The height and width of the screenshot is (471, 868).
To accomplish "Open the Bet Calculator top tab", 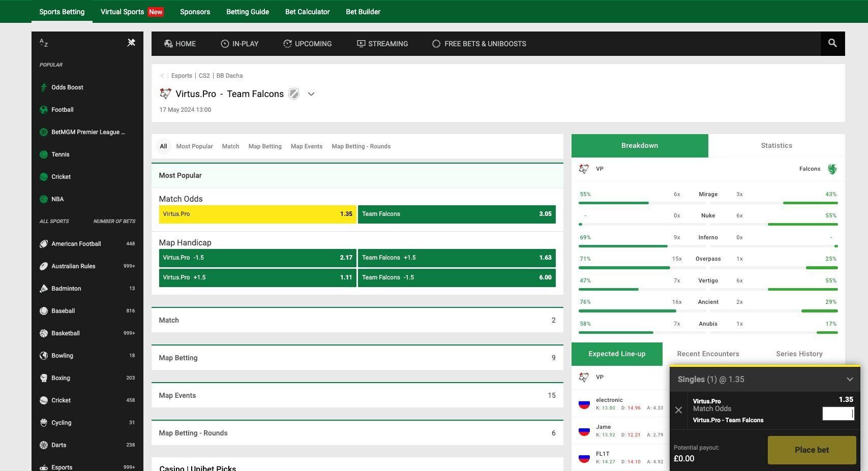I will click(308, 12).
